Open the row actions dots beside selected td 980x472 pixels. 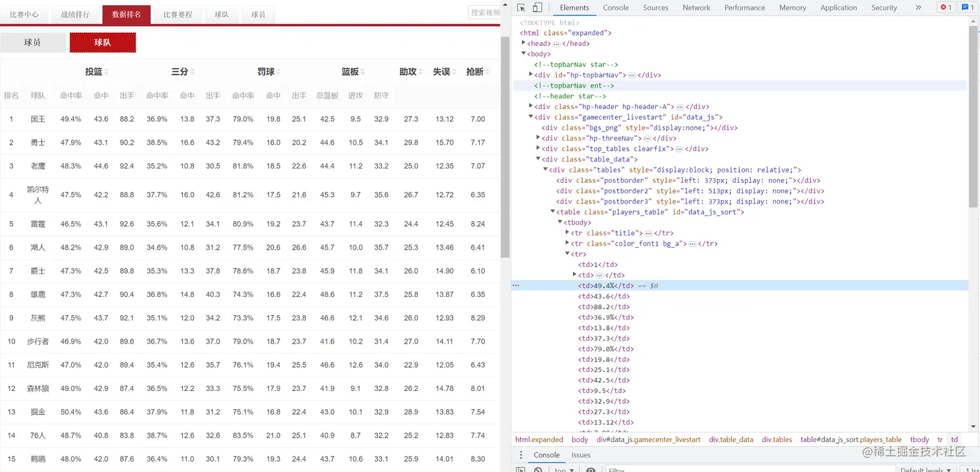click(515, 285)
